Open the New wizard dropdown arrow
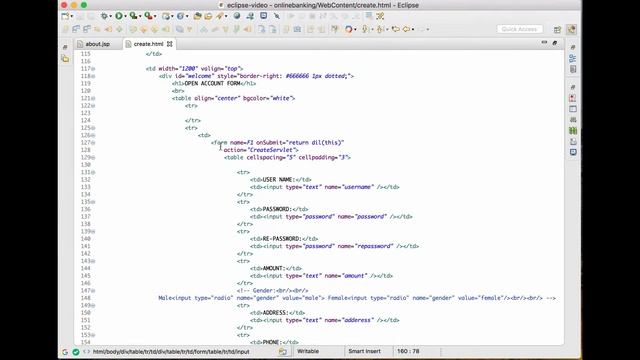This screenshot has width=640, height=360. point(72,16)
